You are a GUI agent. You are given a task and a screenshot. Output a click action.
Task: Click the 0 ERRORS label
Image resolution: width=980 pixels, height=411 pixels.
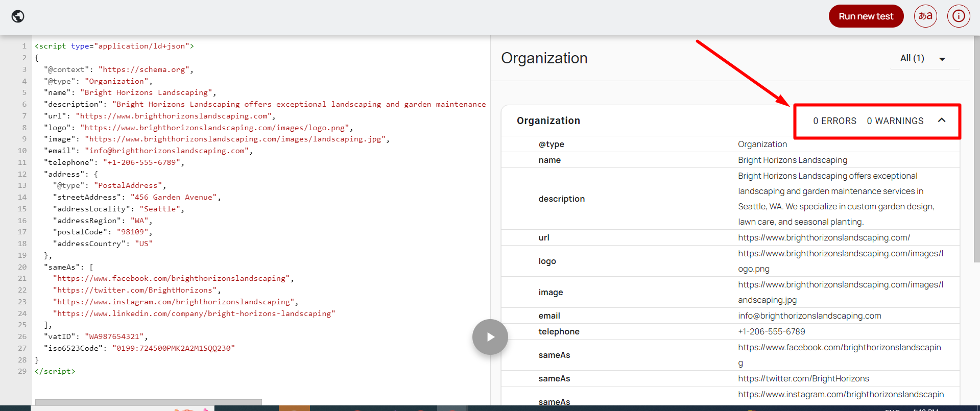coord(835,121)
